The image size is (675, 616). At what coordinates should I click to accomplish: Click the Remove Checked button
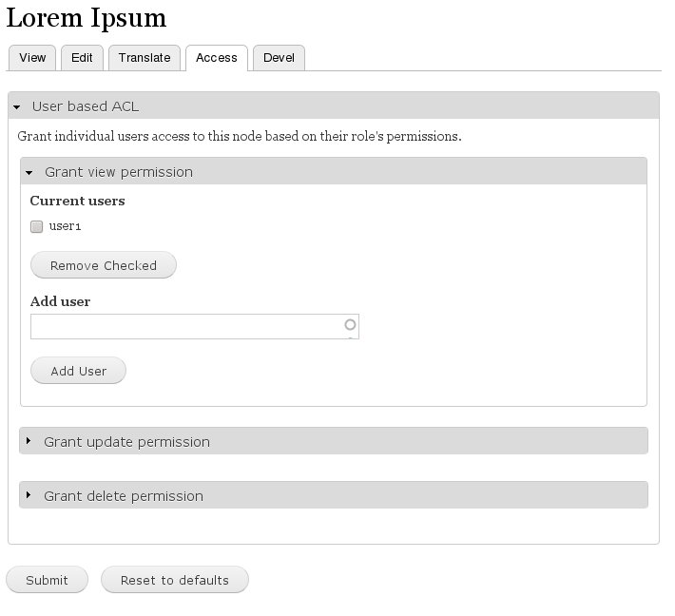[x=104, y=265]
